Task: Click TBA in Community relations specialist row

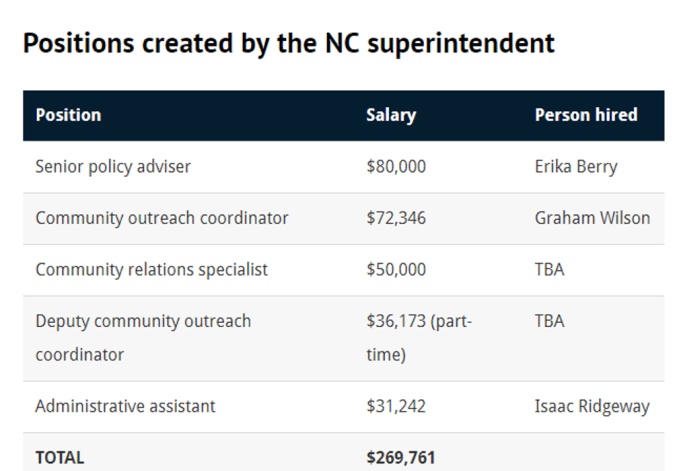Action: (x=549, y=270)
